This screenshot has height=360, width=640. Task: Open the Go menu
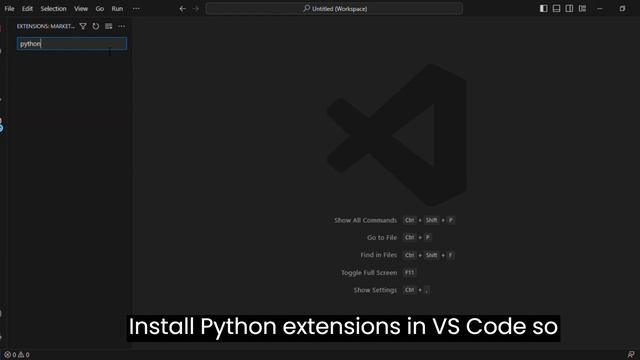100,9
